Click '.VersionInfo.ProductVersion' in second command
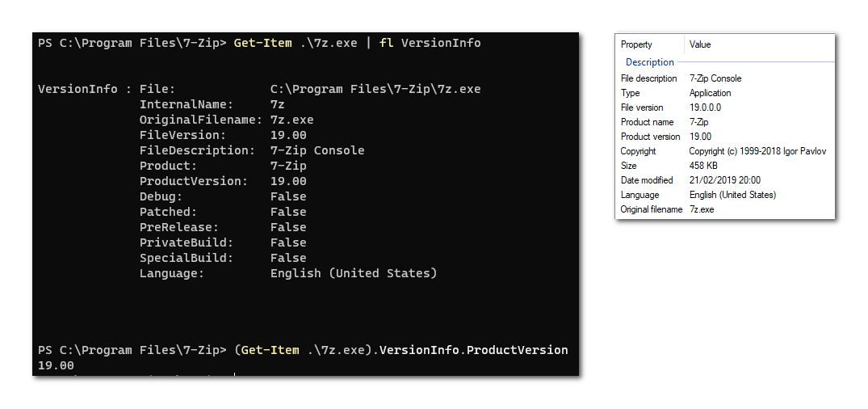 (473, 350)
